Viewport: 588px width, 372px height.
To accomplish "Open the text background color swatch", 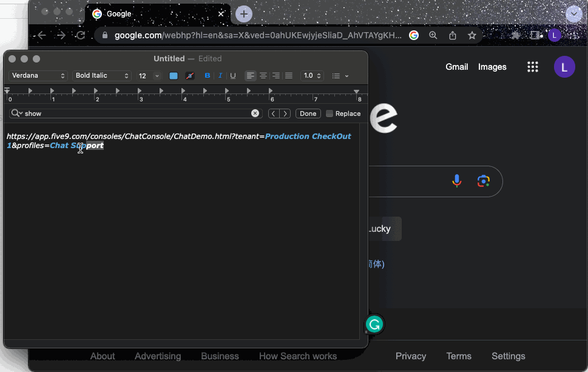I will pyautogui.click(x=190, y=76).
